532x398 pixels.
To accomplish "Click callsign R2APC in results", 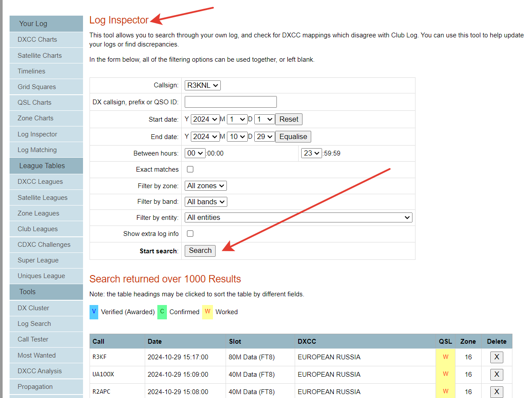I will (x=101, y=391).
